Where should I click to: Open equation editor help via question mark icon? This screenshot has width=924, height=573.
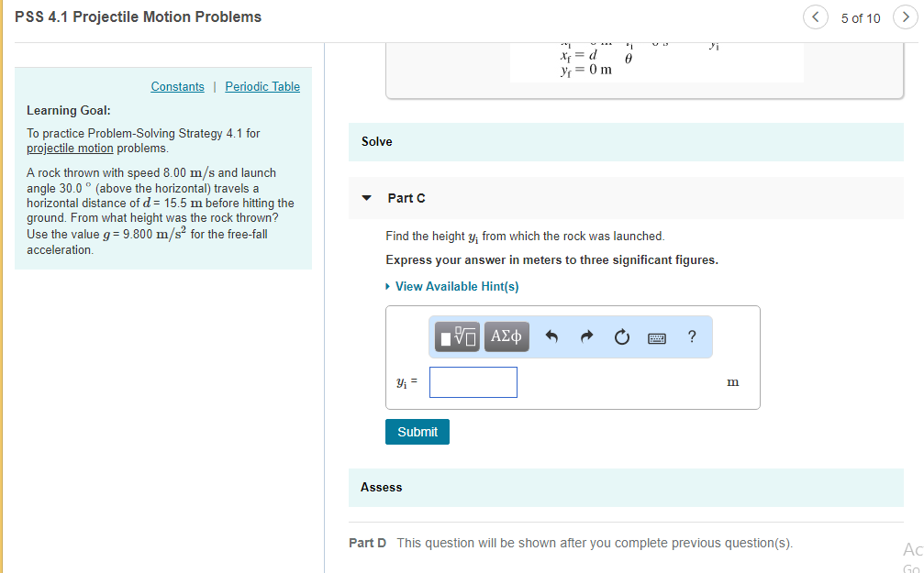tap(691, 336)
